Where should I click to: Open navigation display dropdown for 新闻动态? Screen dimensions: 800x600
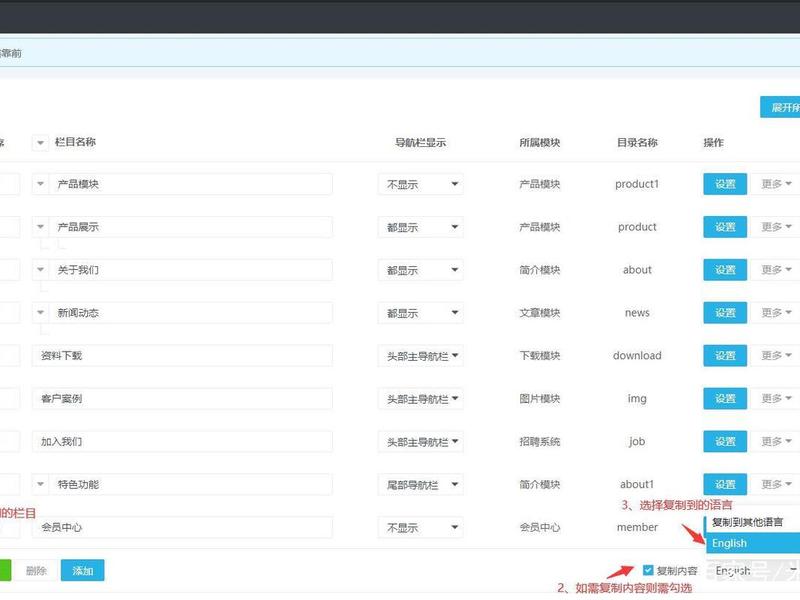[420, 313]
